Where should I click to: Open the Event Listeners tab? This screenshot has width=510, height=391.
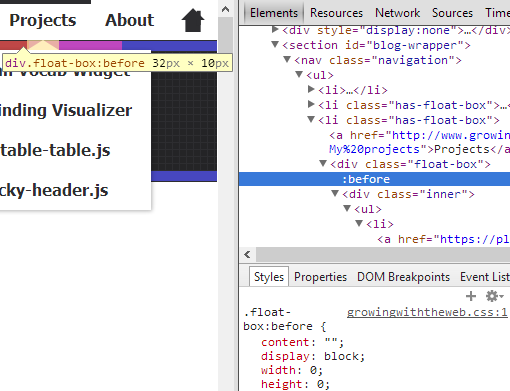point(485,277)
